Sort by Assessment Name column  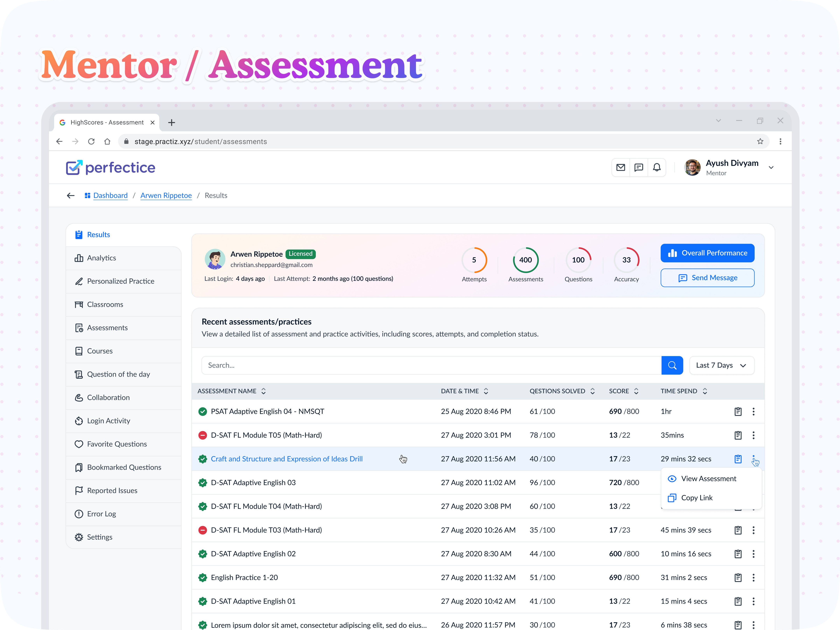pyautogui.click(x=263, y=391)
